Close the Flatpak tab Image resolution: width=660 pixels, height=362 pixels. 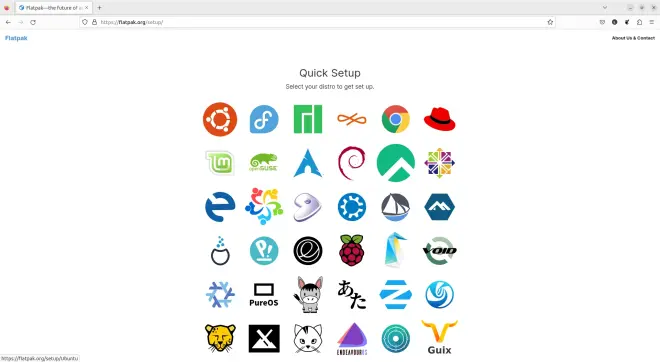(x=87, y=8)
